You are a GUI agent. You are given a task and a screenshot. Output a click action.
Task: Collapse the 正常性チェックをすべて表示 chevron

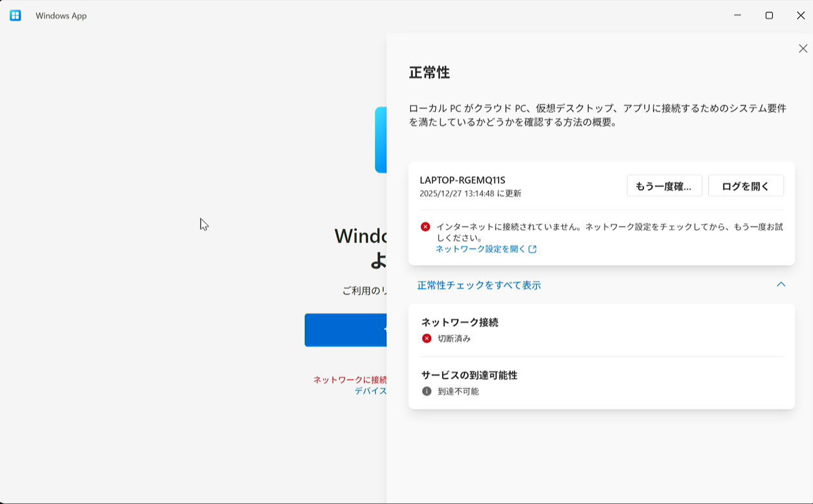point(781,284)
